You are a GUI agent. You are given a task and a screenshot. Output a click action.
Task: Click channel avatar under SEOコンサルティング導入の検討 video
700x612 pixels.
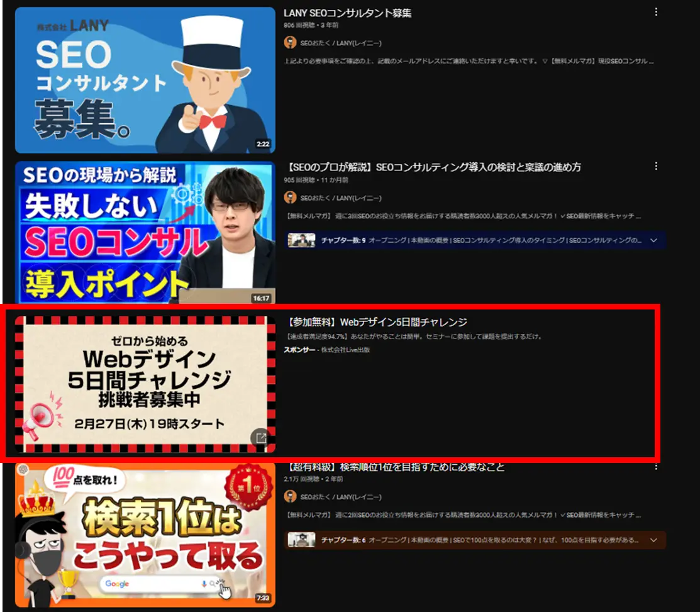[x=290, y=198]
